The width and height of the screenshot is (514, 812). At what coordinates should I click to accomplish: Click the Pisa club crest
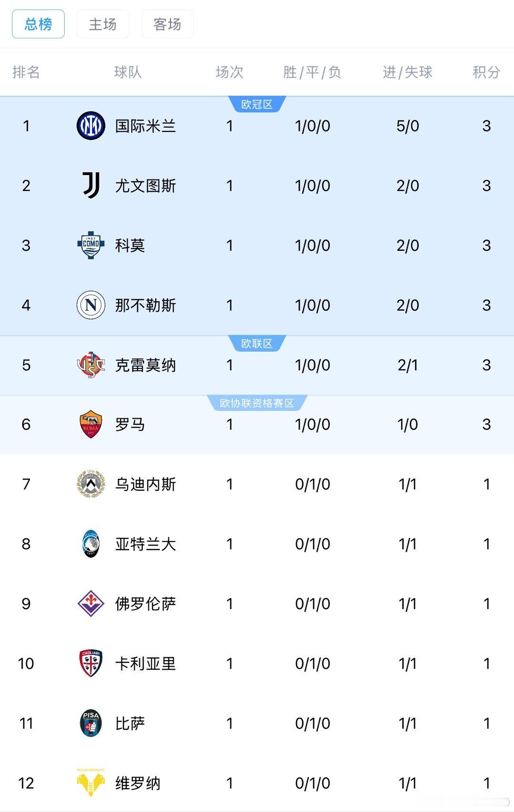pyautogui.click(x=91, y=723)
